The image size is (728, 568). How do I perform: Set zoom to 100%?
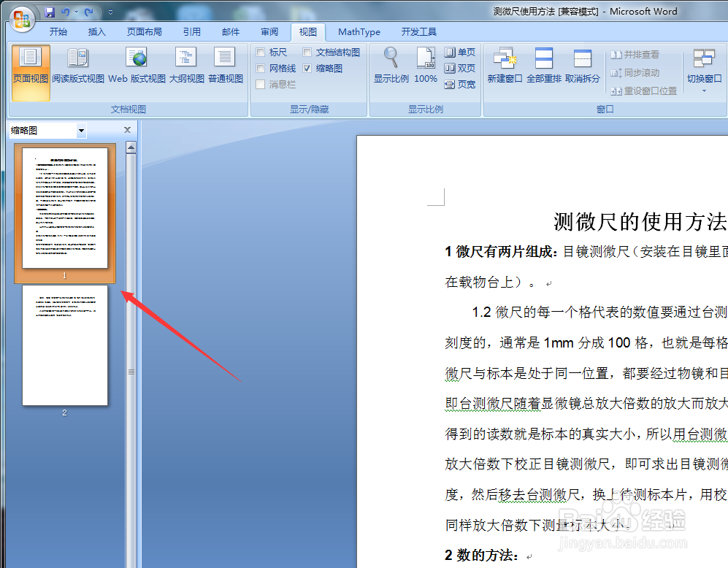point(426,66)
